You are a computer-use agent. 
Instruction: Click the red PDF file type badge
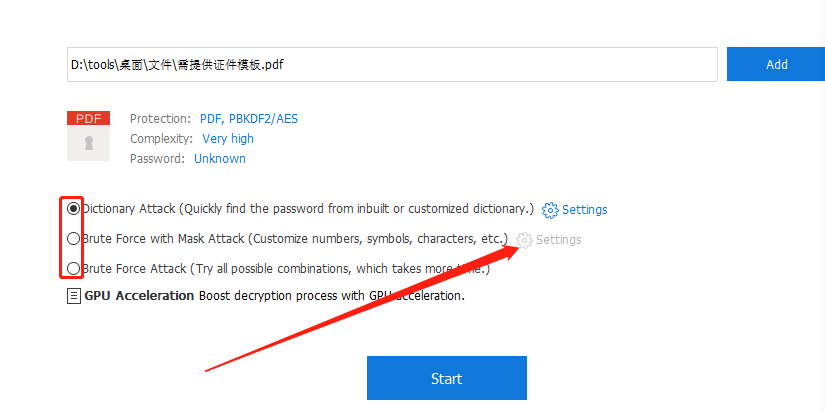[88, 118]
